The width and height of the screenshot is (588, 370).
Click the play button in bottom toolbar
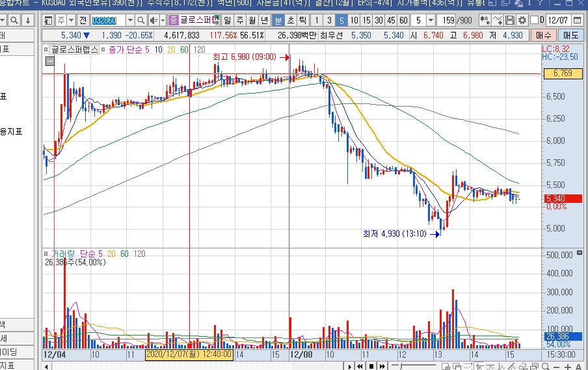349,366
